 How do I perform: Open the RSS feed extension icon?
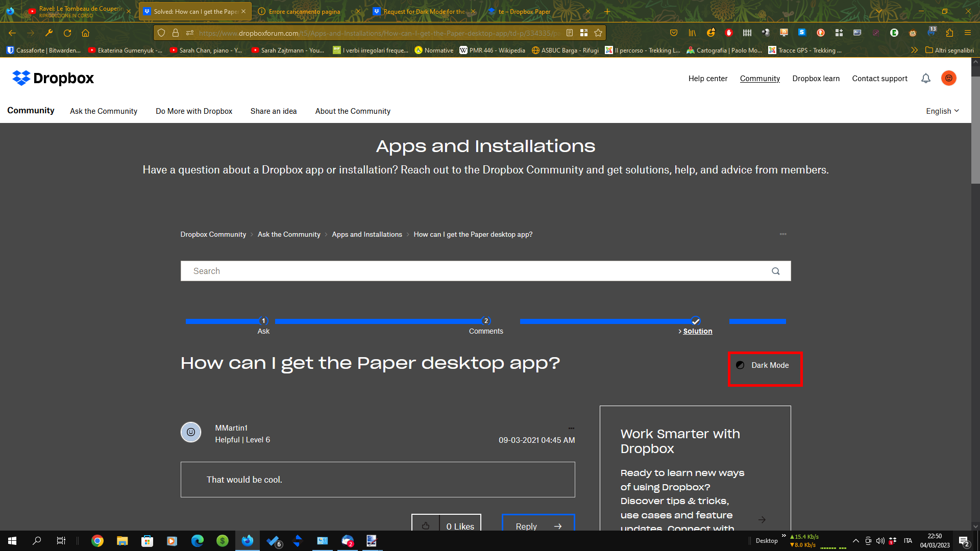784,33
